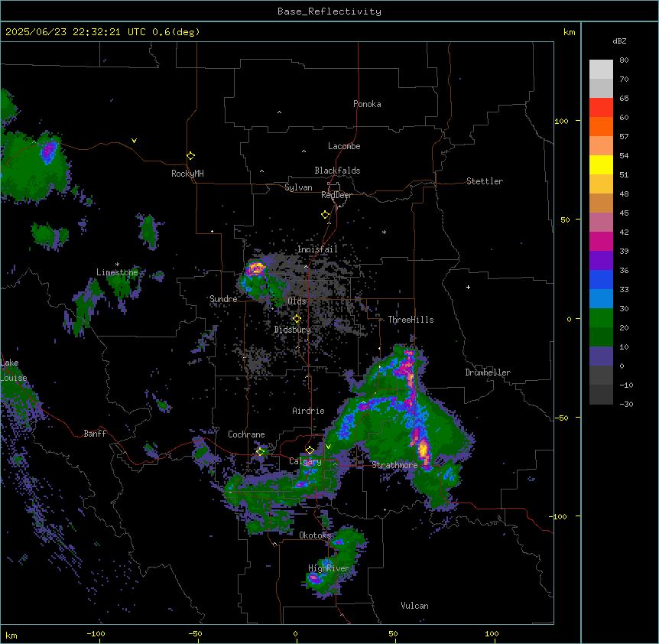Image resolution: width=659 pixels, height=644 pixels.
Task: Select the Drumheller label
Action: pyautogui.click(x=488, y=372)
